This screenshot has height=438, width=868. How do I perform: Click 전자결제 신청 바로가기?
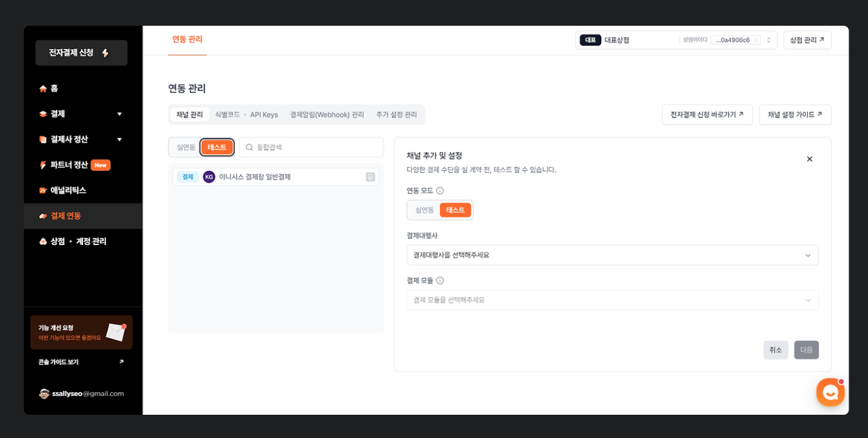click(707, 114)
